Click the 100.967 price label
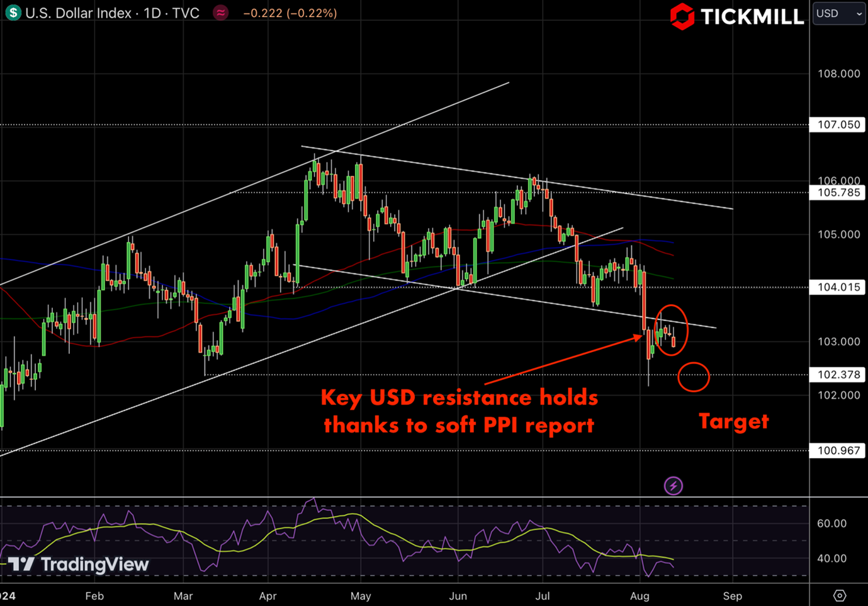Viewport: 868px width, 606px height. coord(838,450)
